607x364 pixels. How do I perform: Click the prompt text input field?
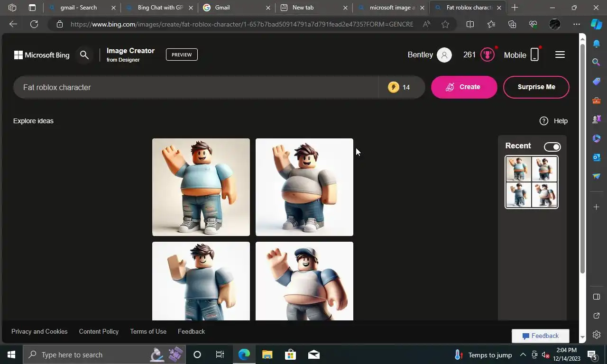coord(195,87)
